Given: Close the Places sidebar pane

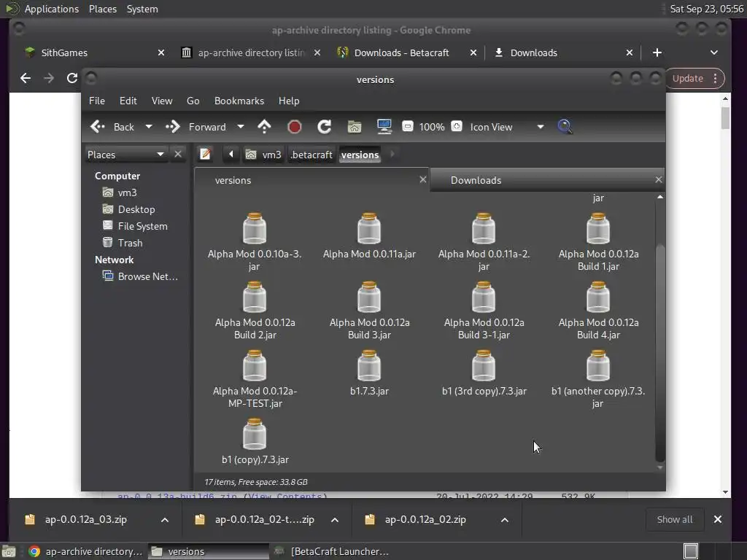Looking at the screenshot, I should click(x=178, y=155).
